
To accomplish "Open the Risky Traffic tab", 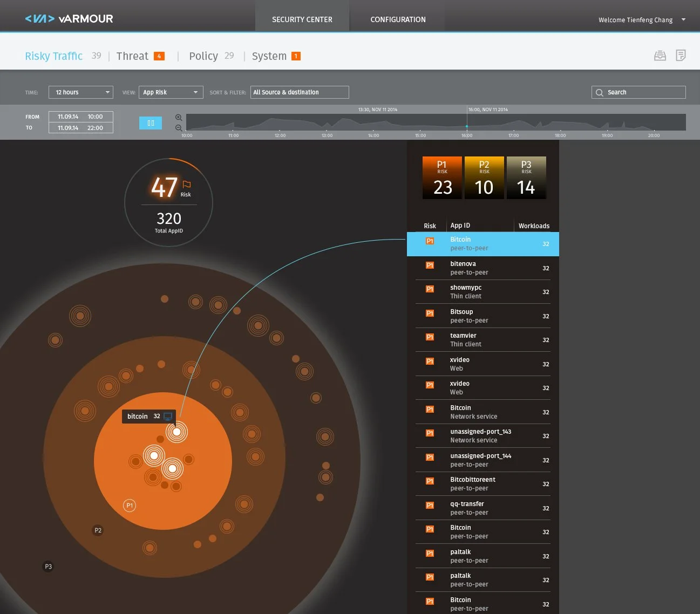I will pyautogui.click(x=54, y=56).
